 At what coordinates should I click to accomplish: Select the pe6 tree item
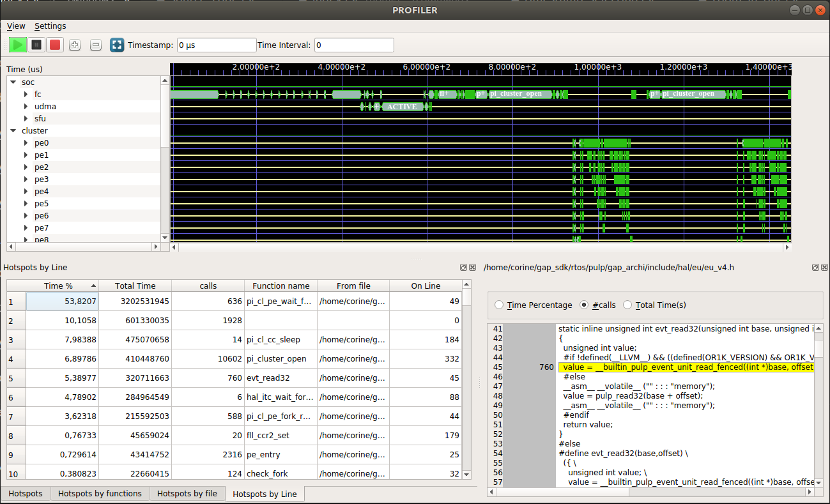42,216
